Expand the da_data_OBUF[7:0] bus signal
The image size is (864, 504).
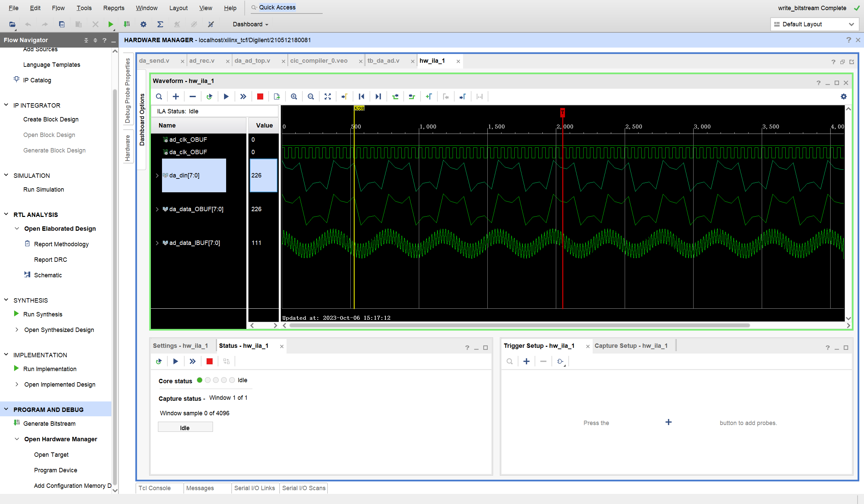point(157,209)
